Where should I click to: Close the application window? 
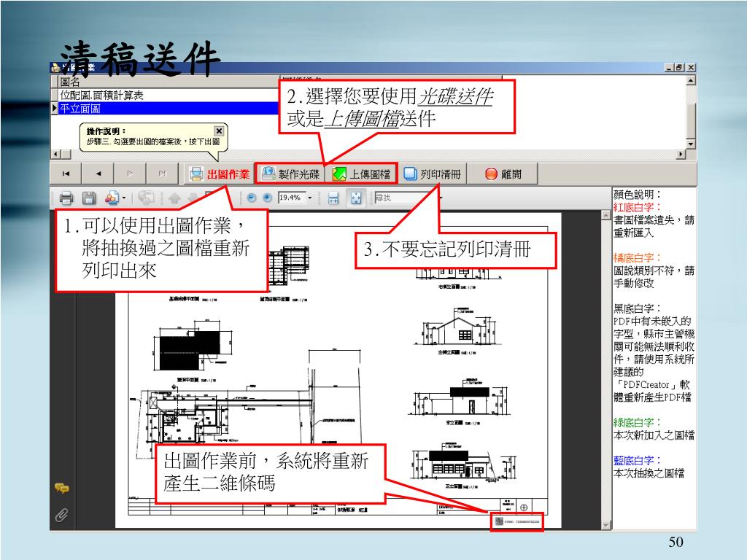(691, 68)
